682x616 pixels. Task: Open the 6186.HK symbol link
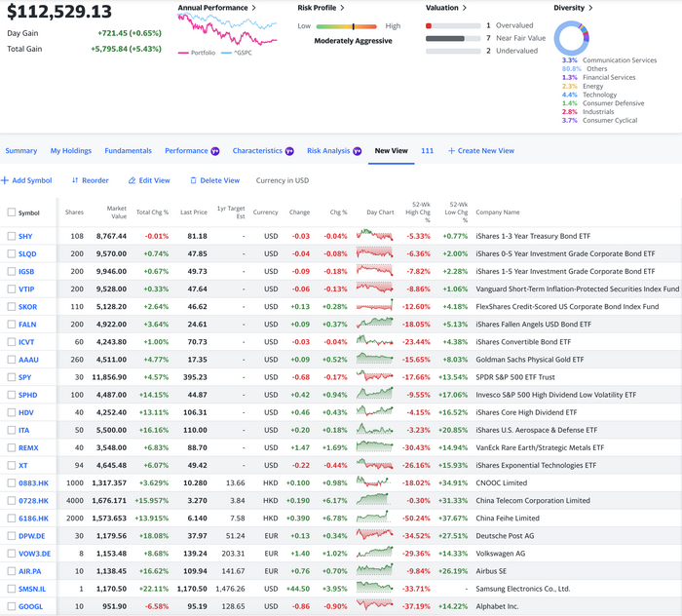click(x=33, y=519)
